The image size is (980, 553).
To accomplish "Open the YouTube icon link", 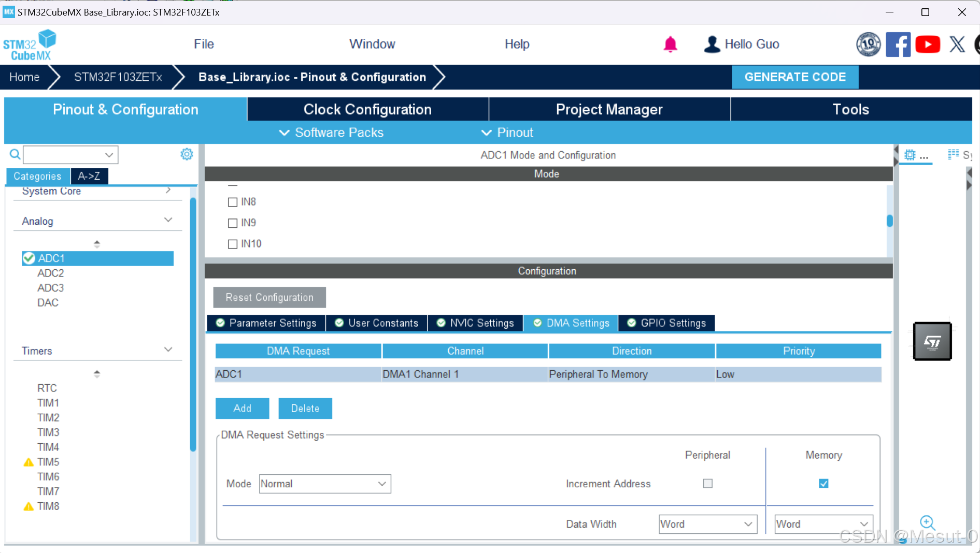I will pyautogui.click(x=928, y=45).
